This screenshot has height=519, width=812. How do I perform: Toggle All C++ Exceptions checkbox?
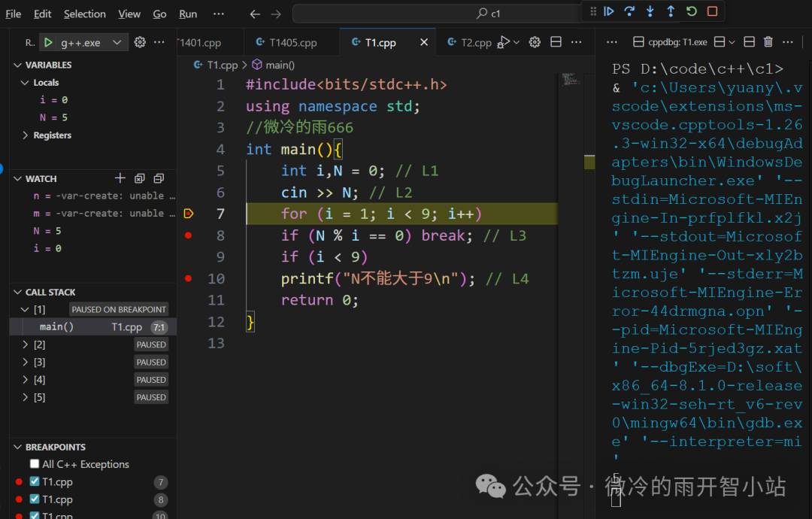point(35,463)
